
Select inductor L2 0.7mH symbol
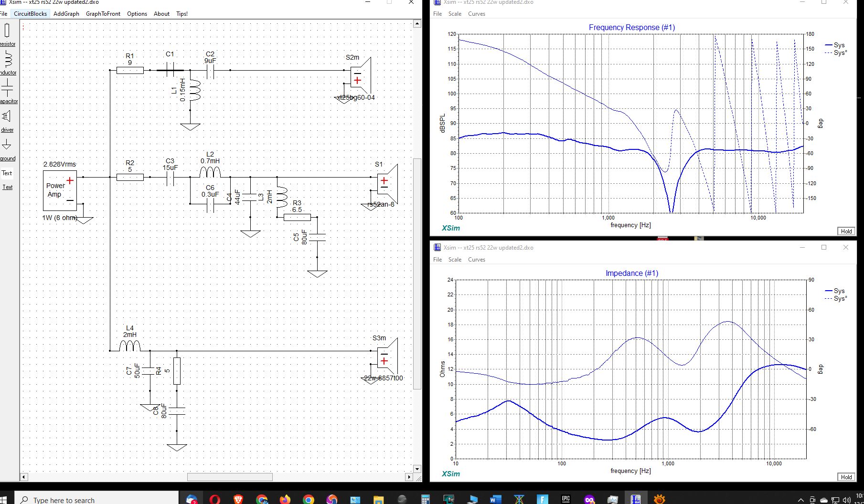(210, 172)
